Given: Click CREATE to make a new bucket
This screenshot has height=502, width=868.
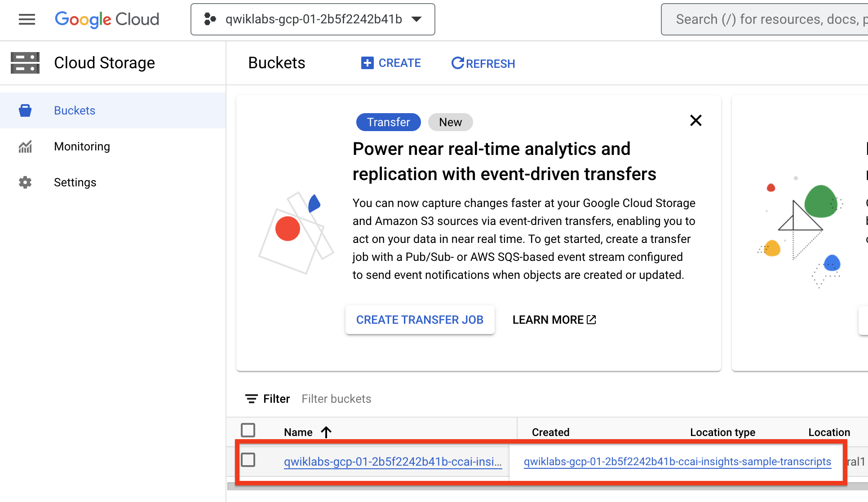Looking at the screenshot, I should coord(391,63).
